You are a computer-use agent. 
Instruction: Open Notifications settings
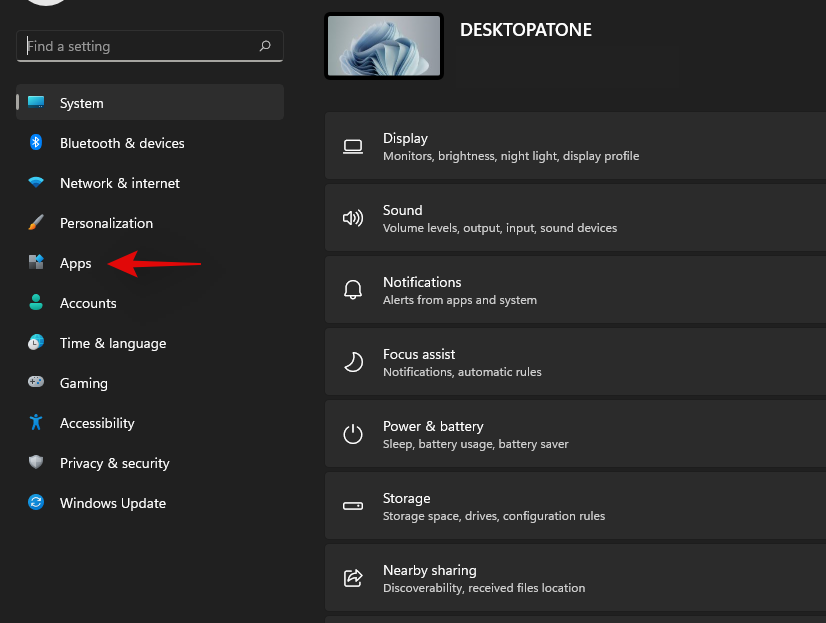click(x=575, y=290)
